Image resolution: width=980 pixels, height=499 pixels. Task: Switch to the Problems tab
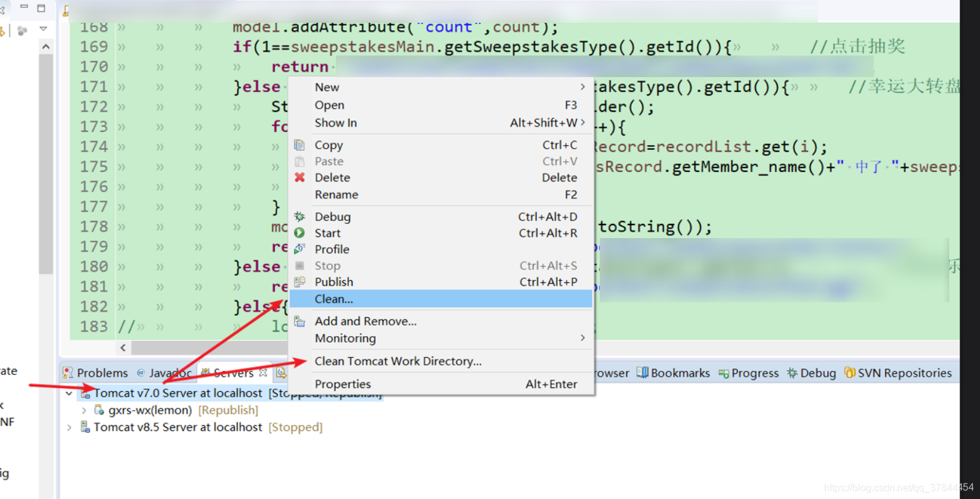coord(96,373)
